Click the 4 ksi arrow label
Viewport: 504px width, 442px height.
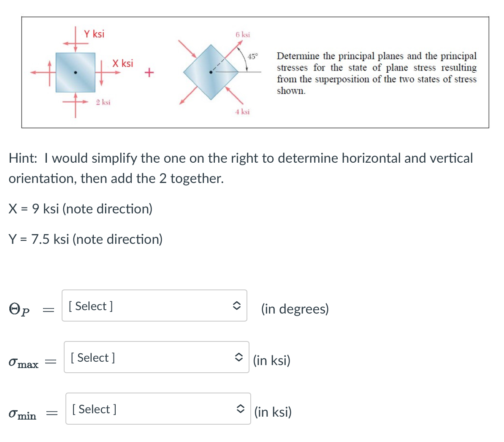tap(242, 112)
